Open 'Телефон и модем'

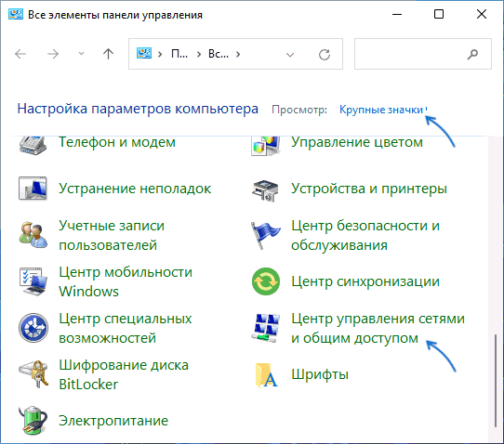click(x=117, y=142)
